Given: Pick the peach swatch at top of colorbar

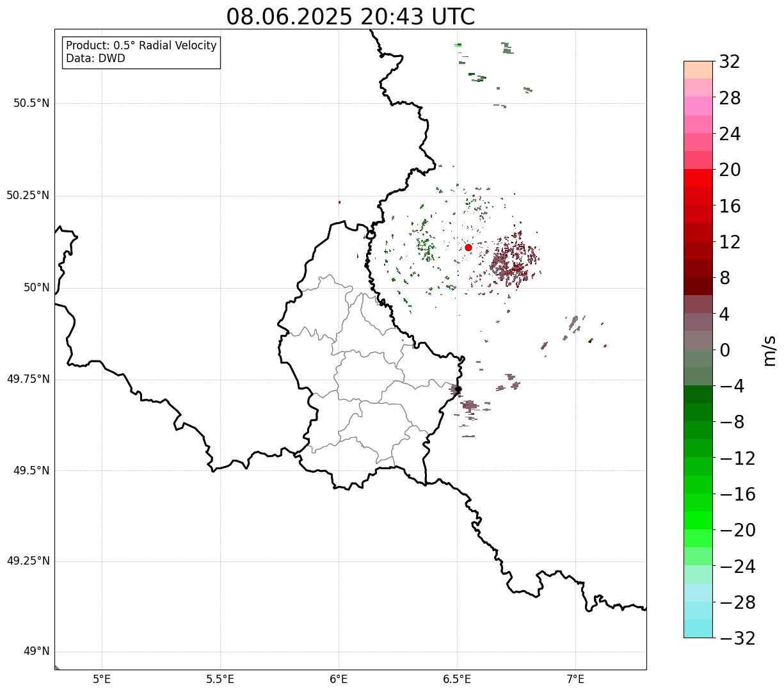Looking at the screenshot, I should (698, 70).
